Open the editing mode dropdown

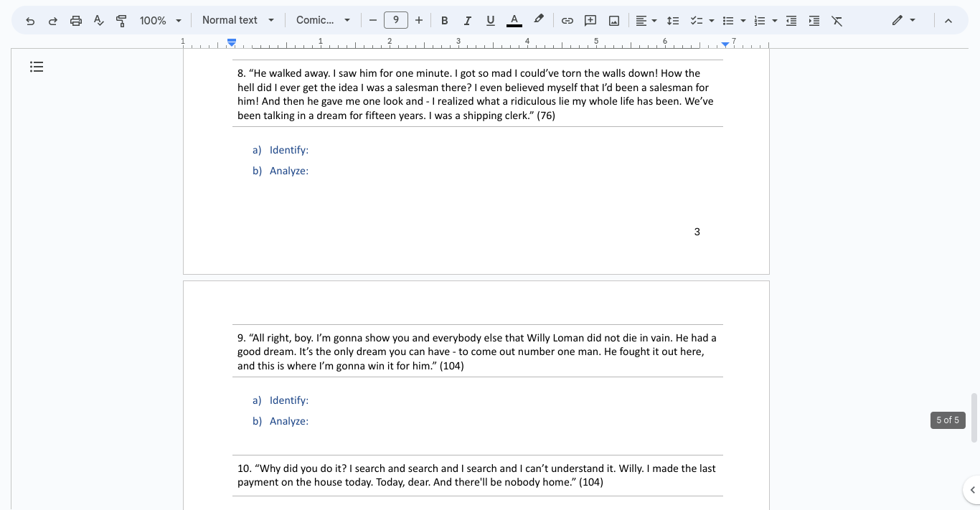coord(904,21)
